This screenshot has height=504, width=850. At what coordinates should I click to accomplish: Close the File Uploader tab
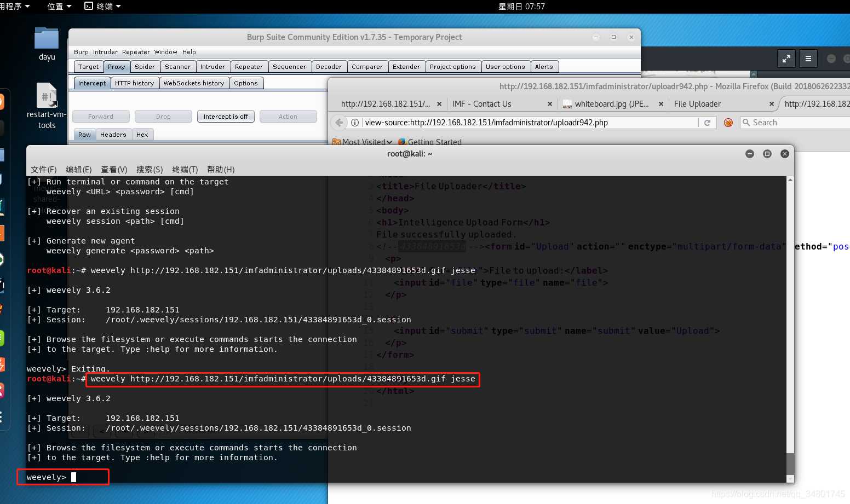(772, 104)
